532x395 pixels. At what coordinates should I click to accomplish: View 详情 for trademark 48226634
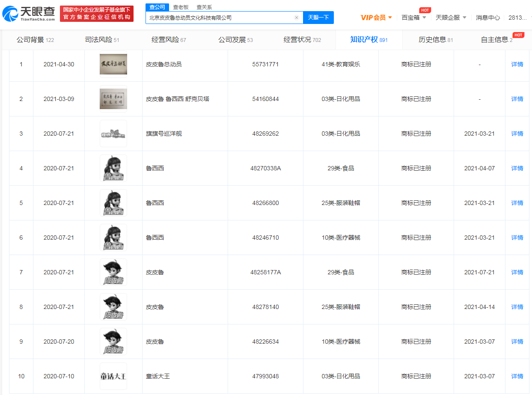point(517,342)
